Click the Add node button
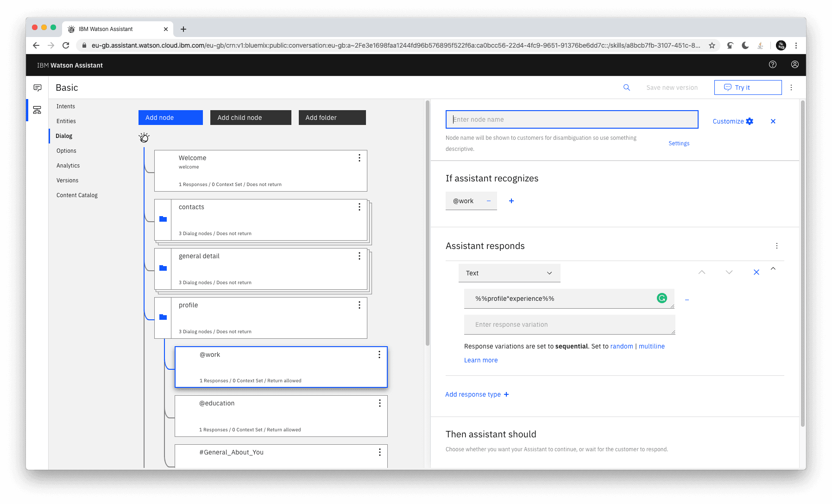The image size is (832, 504). pos(170,118)
